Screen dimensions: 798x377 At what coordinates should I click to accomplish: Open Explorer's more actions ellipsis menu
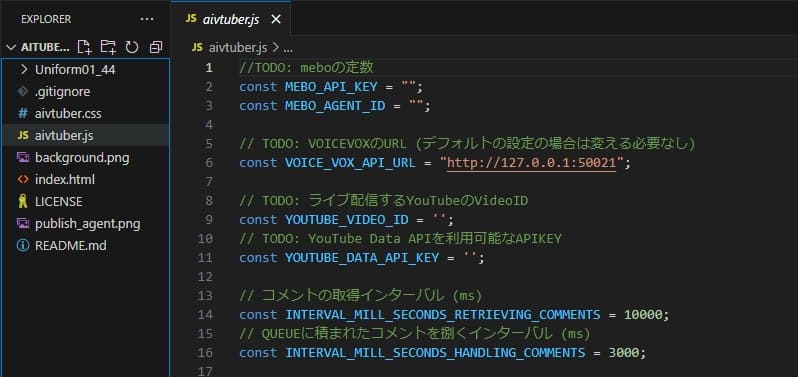147,19
